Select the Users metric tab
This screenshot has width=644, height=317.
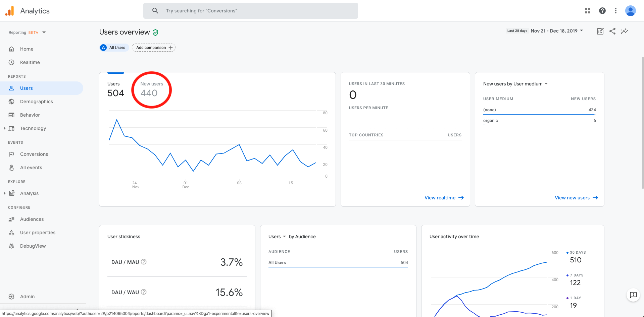pyautogui.click(x=116, y=89)
